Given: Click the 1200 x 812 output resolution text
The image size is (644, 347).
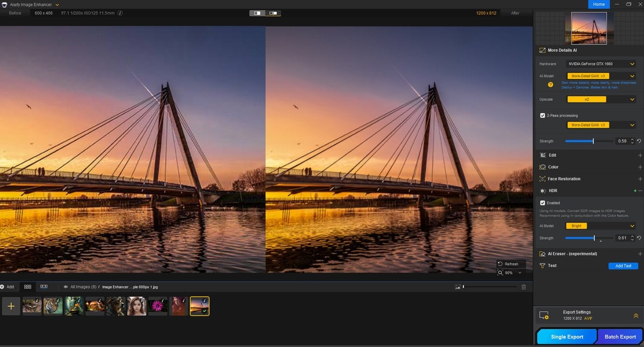Looking at the screenshot, I should point(573,319).
